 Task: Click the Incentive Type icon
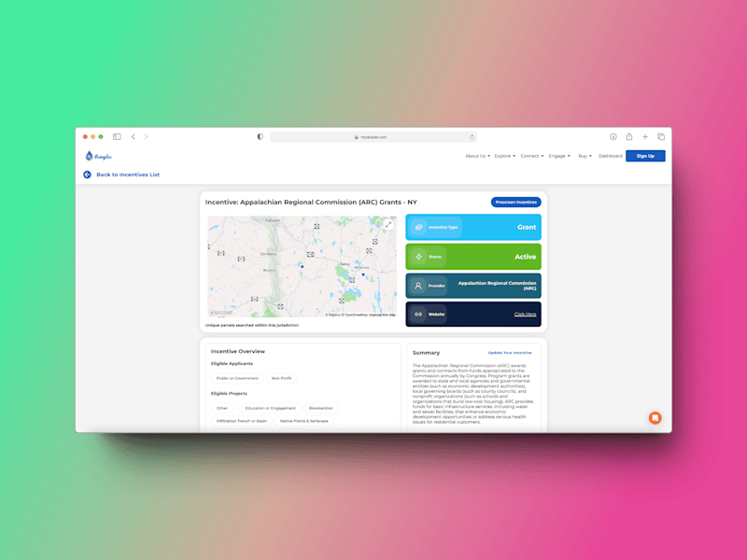[418, 227]
